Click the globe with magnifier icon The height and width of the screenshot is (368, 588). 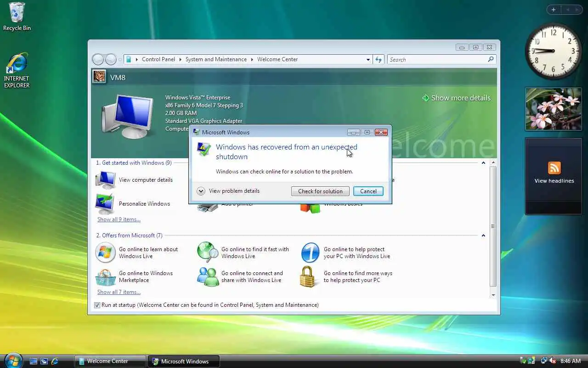pos(208,253)
